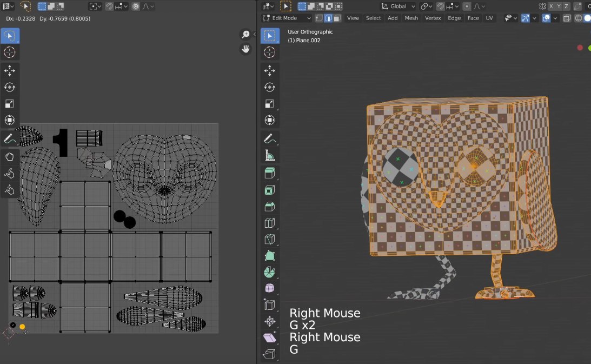Click the zoom magnifier in UV editor
Screen dimensions: 591x364
coord(246,35)
